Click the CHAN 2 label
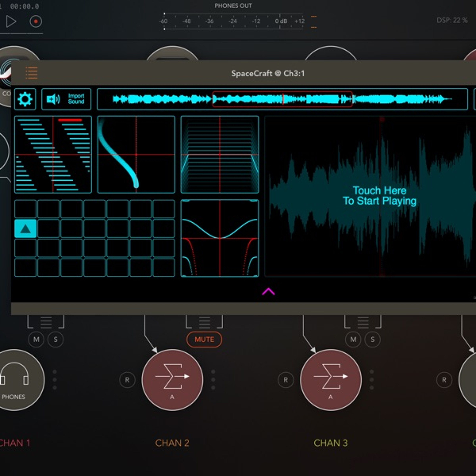 pos(172,443)
